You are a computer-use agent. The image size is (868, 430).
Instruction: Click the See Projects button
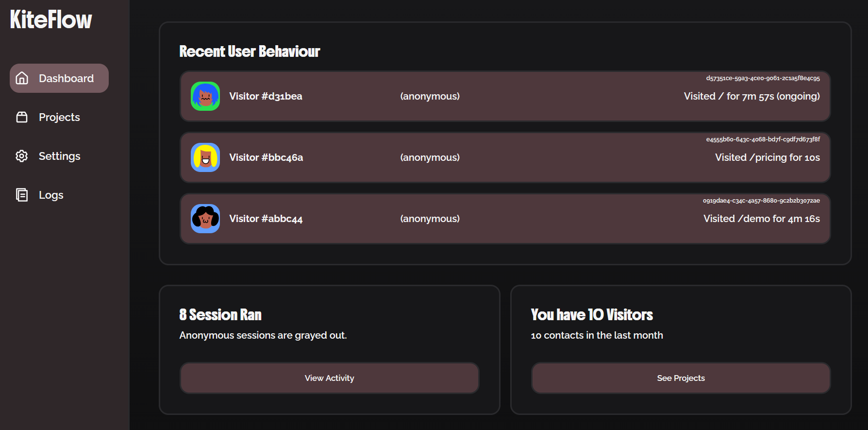tap(681, 378)
